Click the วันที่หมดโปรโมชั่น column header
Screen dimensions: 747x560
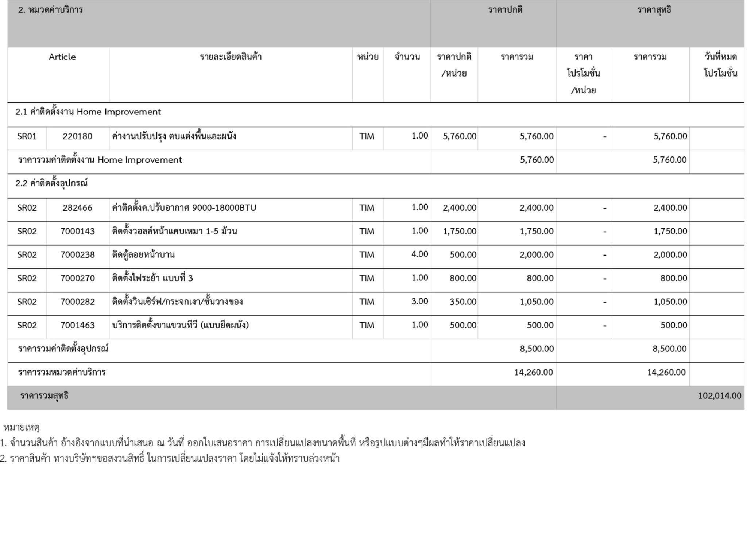(x=720, y=65)
